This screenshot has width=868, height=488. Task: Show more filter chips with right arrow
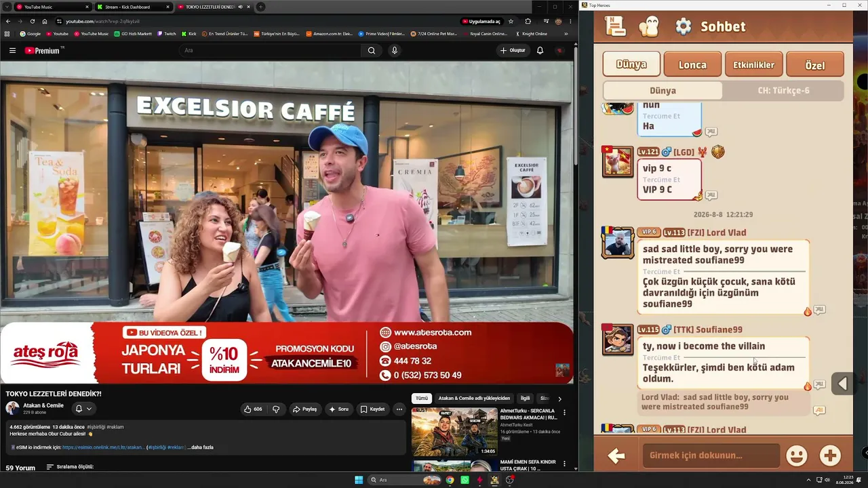point(559,399)
